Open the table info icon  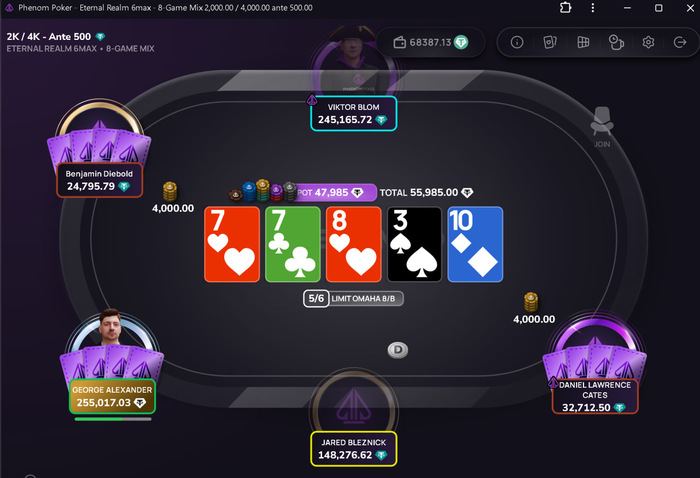(x=517, y=42)
